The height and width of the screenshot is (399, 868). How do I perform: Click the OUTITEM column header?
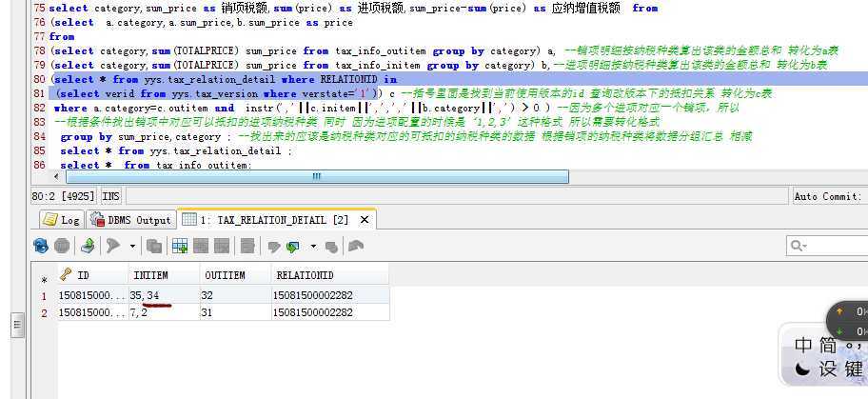coord(235,275)
